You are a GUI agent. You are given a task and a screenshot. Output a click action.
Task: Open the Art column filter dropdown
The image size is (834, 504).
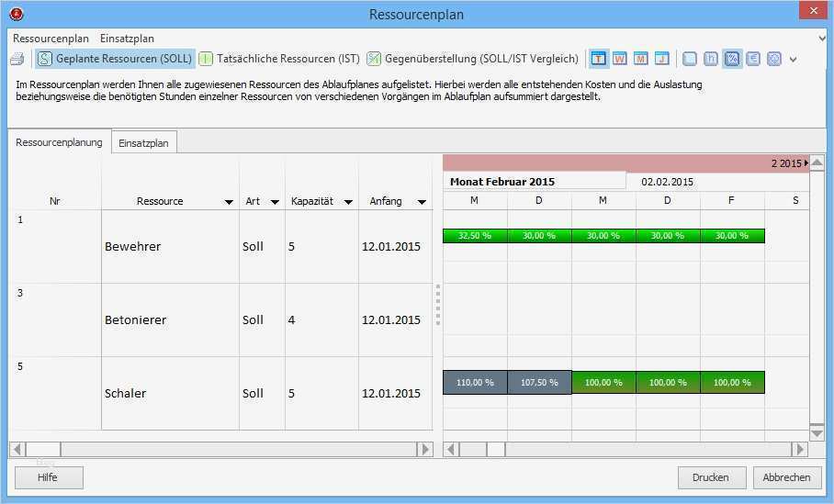click(x=275, y=201)
